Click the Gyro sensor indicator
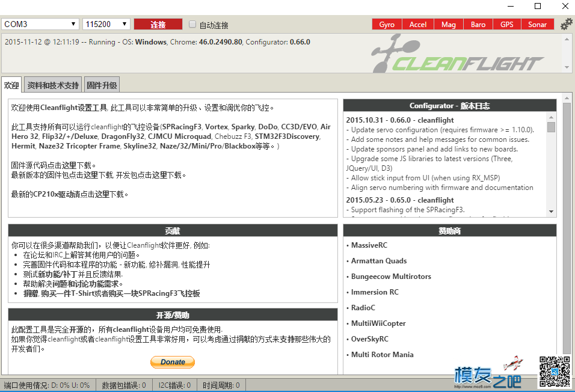This screenshot has height=392, width=575. click(x=387, y=24)
